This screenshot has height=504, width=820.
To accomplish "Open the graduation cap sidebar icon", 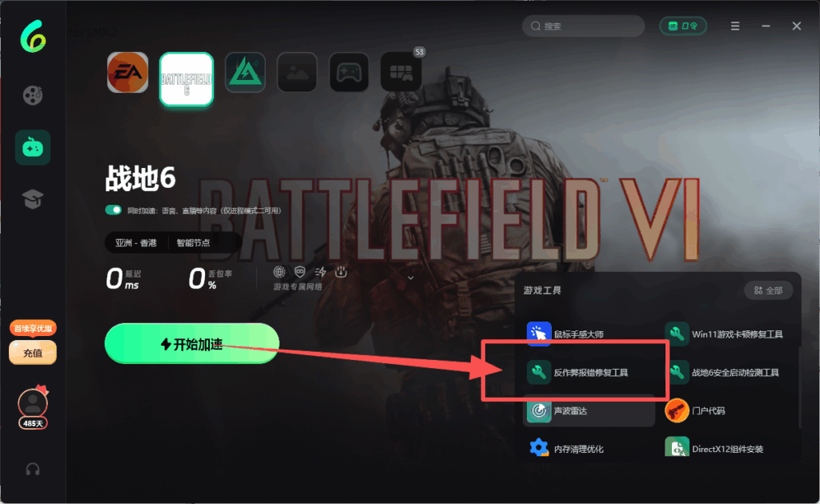I will (x=32, y=199).
